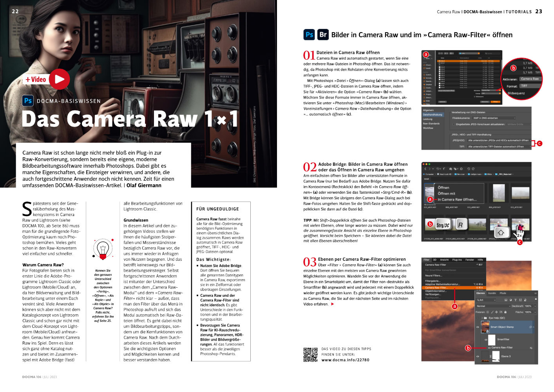Click Bridge's get photos from camera icon
Viewport: 554px width, 392px height.
(x=451, y=169)
